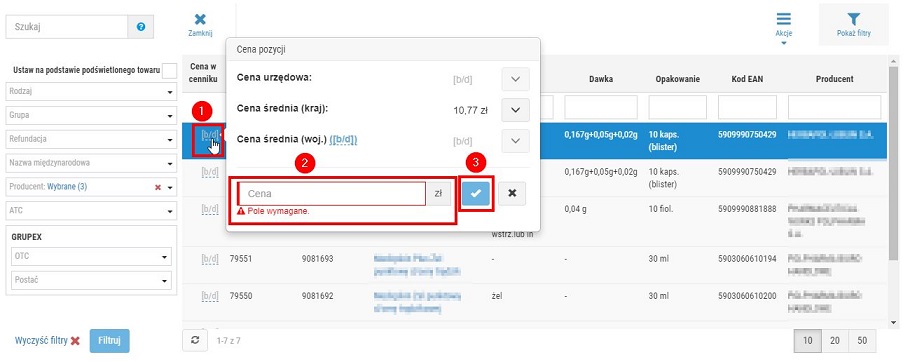Click the Cena price input field

[332, 194]
